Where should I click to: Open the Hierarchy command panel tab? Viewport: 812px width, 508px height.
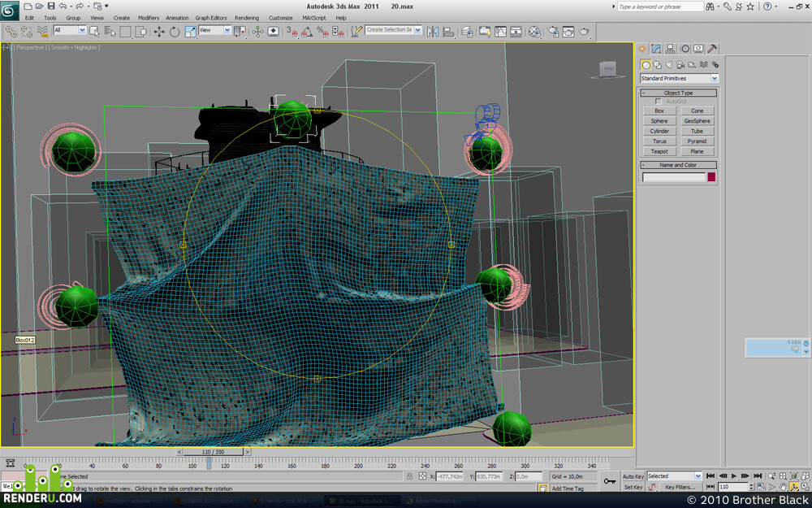point(670,49)
